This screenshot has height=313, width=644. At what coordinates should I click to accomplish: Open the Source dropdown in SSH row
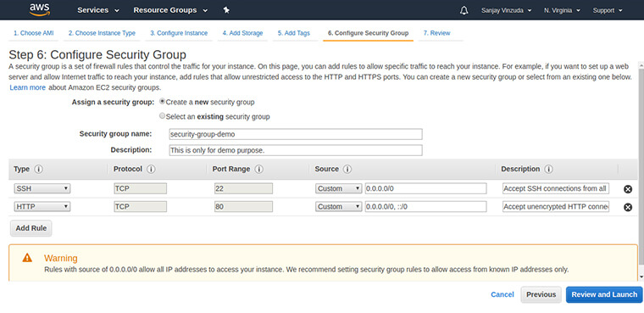(338, 188)
